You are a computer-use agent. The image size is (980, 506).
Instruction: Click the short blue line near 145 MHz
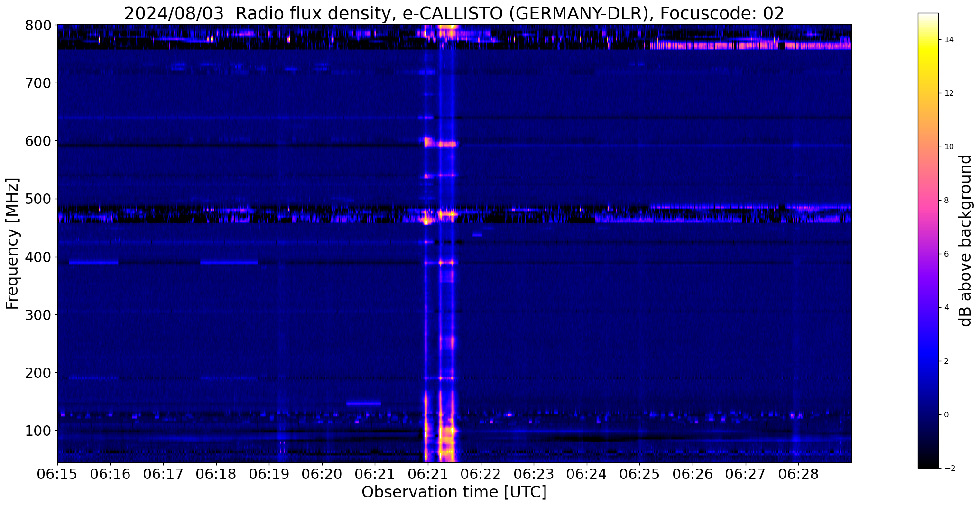(x=363, y=404)
